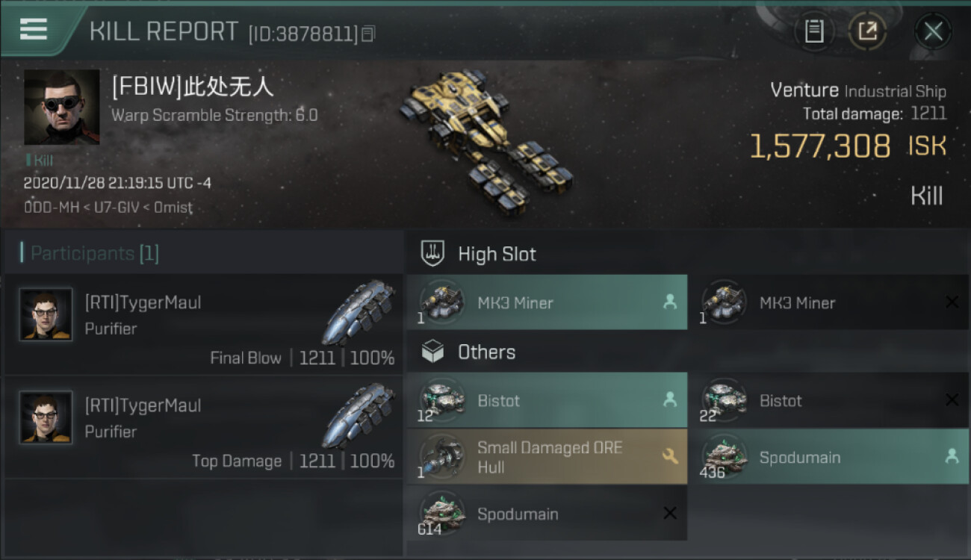This screenshot has height=560, width=971.
Task: Open the hamburger menu icon
Action: 34,29
